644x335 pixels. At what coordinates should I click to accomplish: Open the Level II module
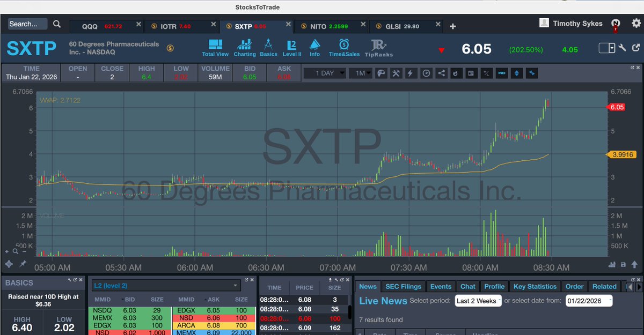point(292,48)
